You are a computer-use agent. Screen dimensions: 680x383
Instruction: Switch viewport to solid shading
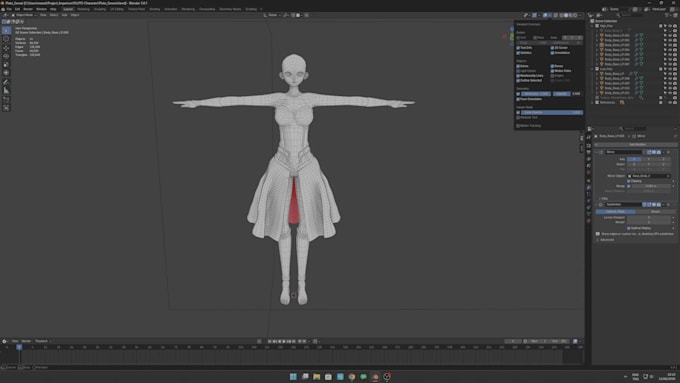[x=566, y=15]
